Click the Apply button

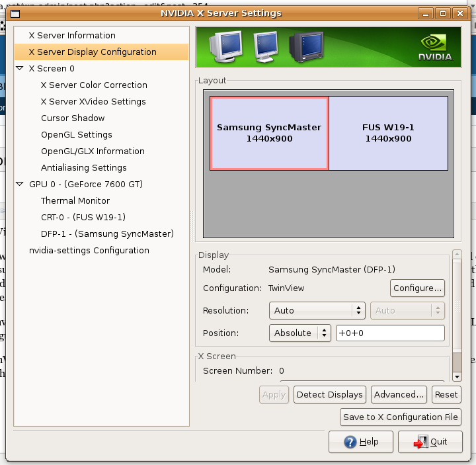click(274, 394)
